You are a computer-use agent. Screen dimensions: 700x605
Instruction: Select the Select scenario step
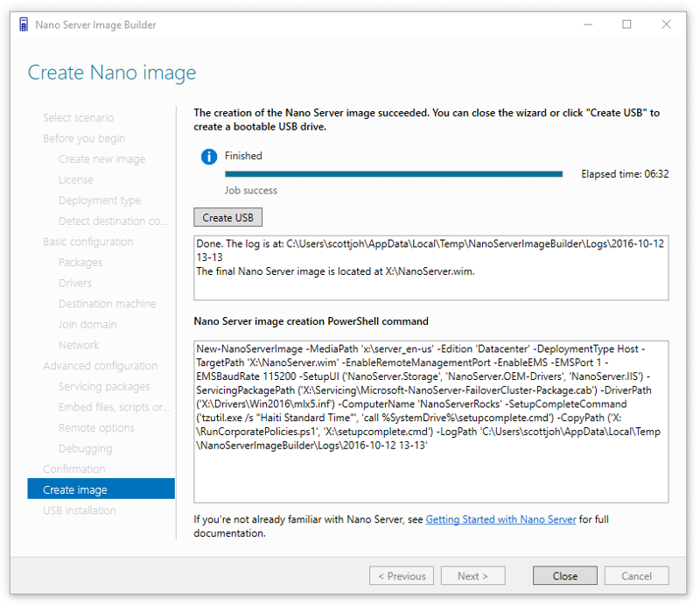coord(78,117)
